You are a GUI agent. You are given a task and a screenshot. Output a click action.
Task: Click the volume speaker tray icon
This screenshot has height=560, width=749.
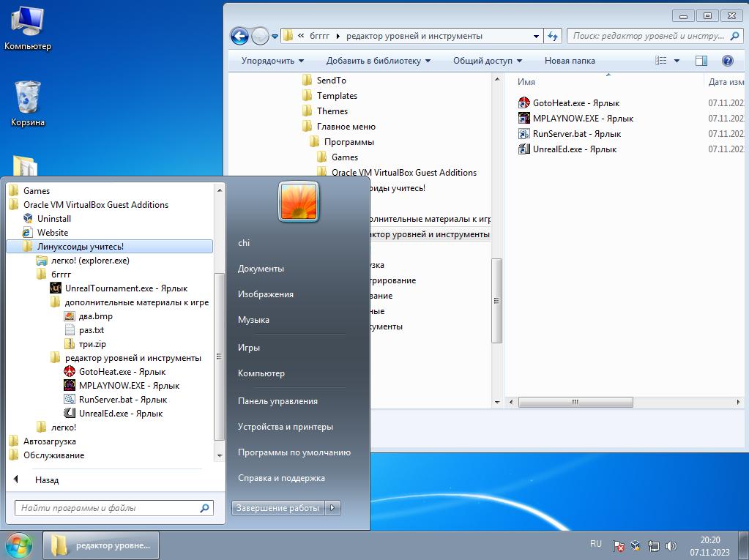(671, 546)
